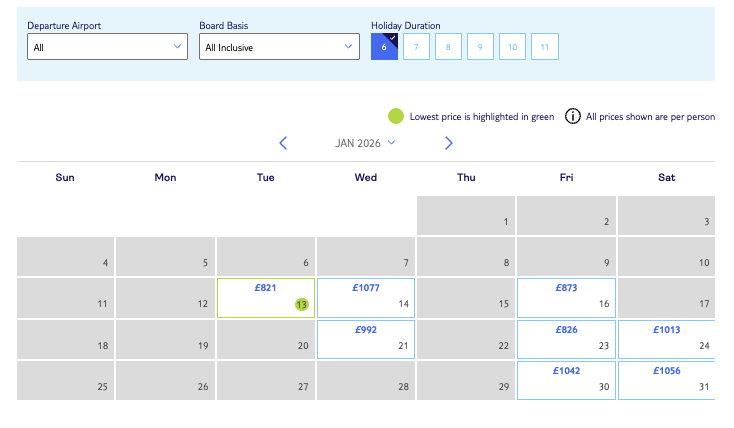Pick the 8 night duration option
The image size is (734, 428).
point(448,47)
